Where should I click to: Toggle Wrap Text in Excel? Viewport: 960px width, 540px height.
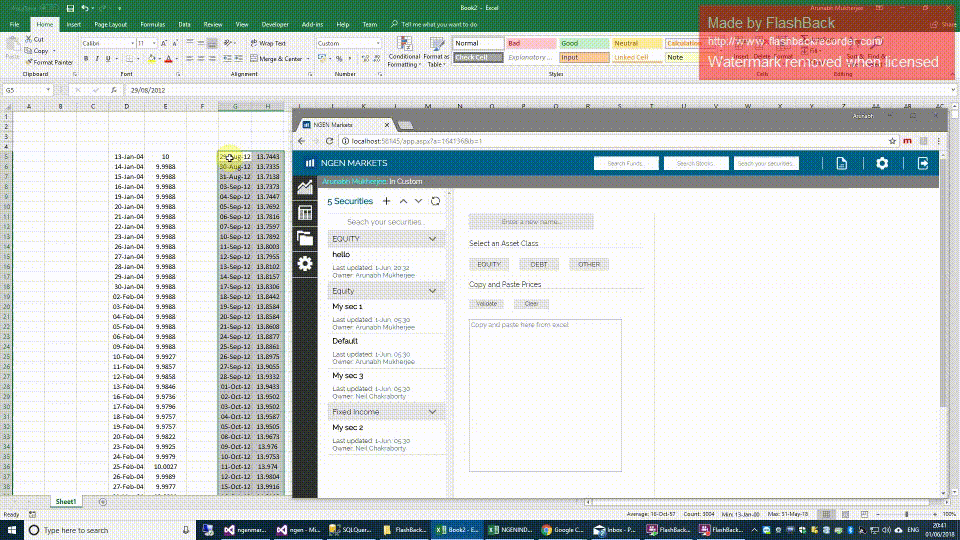coord(267,44)
